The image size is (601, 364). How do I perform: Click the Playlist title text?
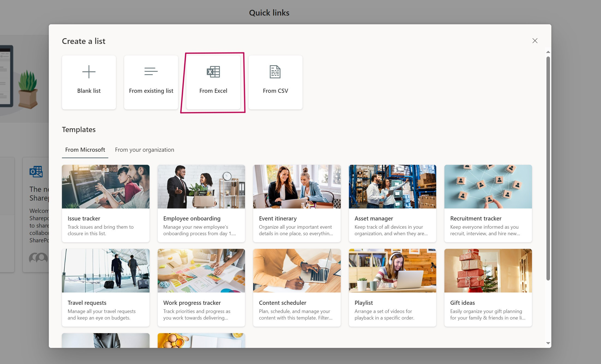364,303
